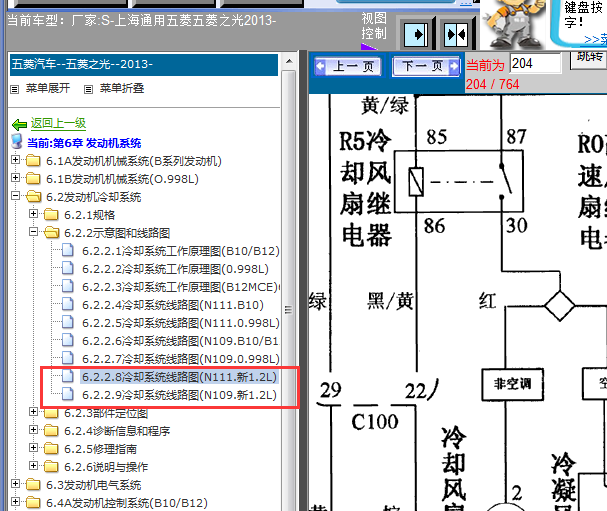Click the 五菱汽车--五菱之光--2013- header
Screen dimensions: 607x511
144,64
